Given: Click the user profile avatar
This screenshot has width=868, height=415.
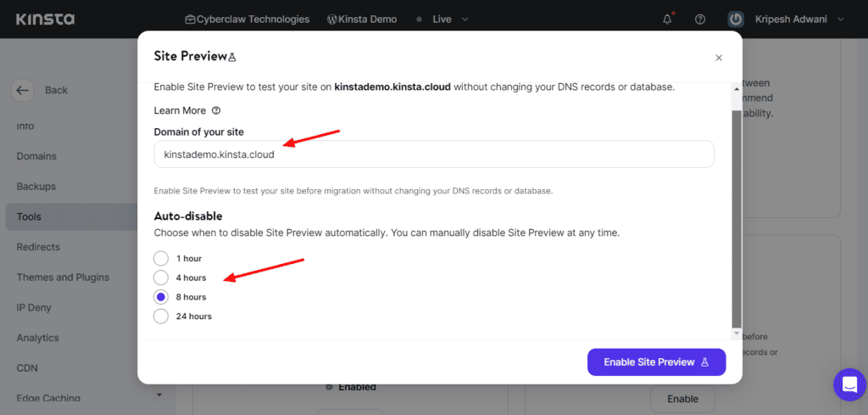Looking at the screenshot, I should 737,19.
